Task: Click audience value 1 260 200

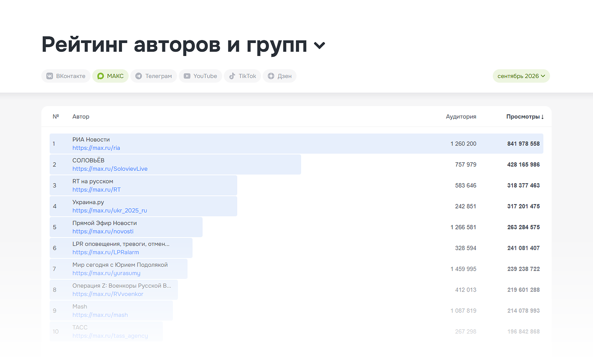Action: coord(463,144)
